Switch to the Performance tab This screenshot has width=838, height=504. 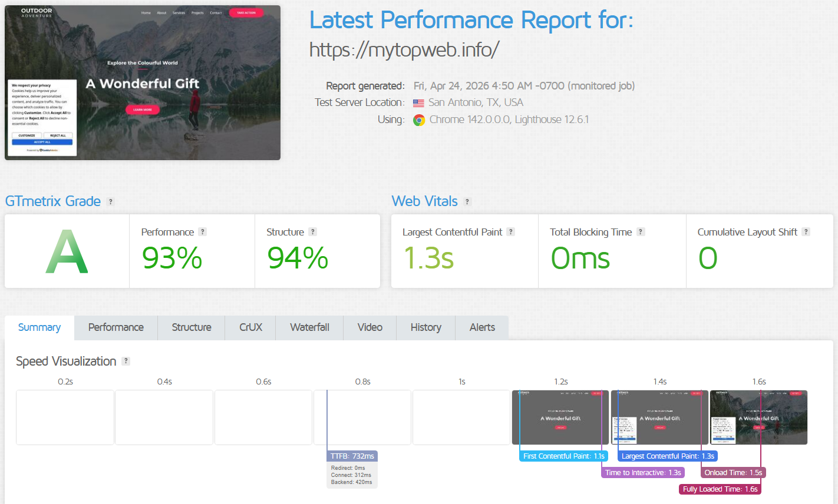coord(116,327)
